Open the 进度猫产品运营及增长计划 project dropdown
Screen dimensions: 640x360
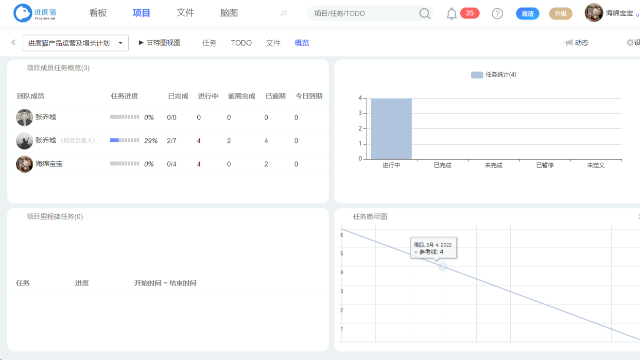click(76, 43)
